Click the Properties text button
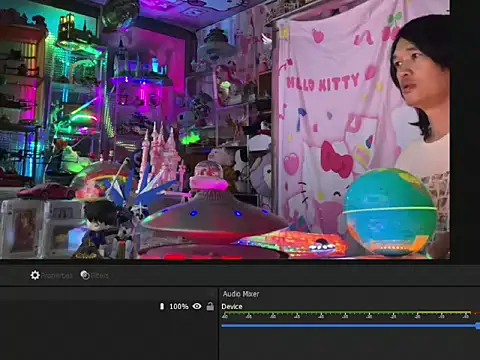The height and width of the screenshot is (360, 480). click(57, 276)
